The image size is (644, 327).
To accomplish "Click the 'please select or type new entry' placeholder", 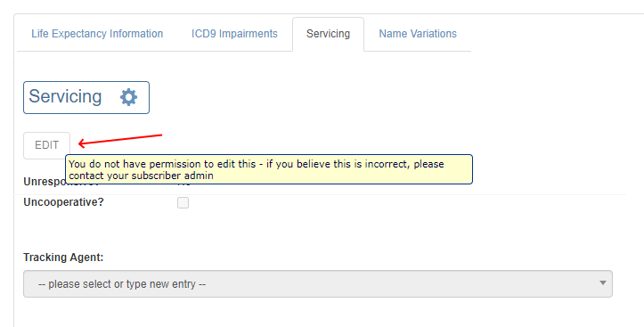I will [x=122, y=284].
